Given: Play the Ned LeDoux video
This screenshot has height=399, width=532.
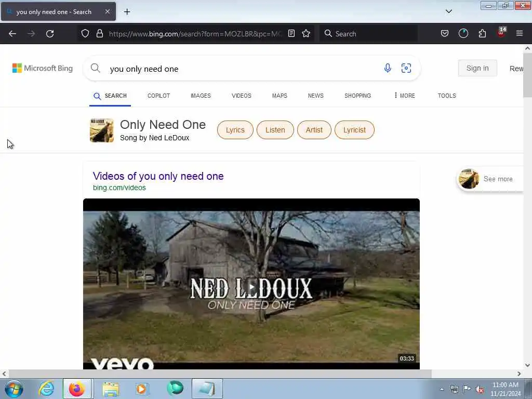Looking at the screenshot, I should (251, 287).
